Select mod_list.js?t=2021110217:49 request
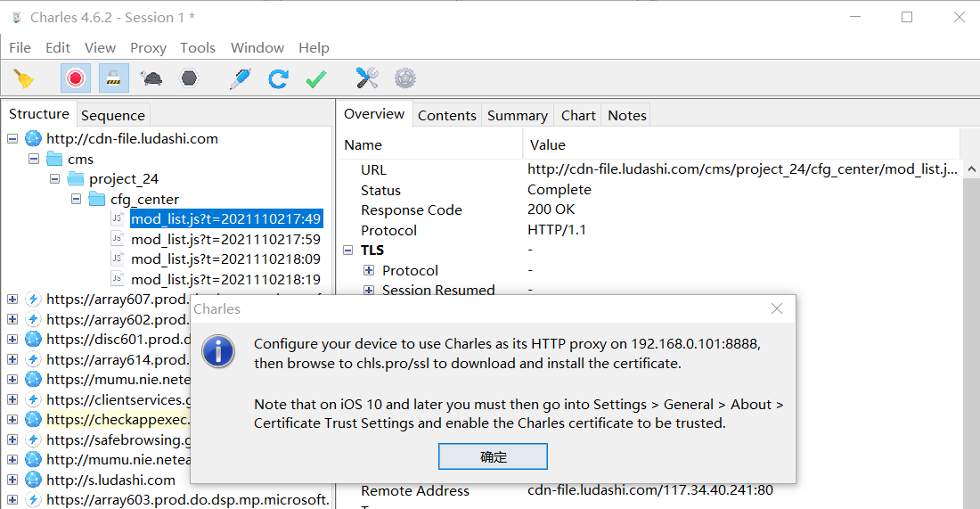The width and height of the screenshot is (980, 509). click(225, 219)
